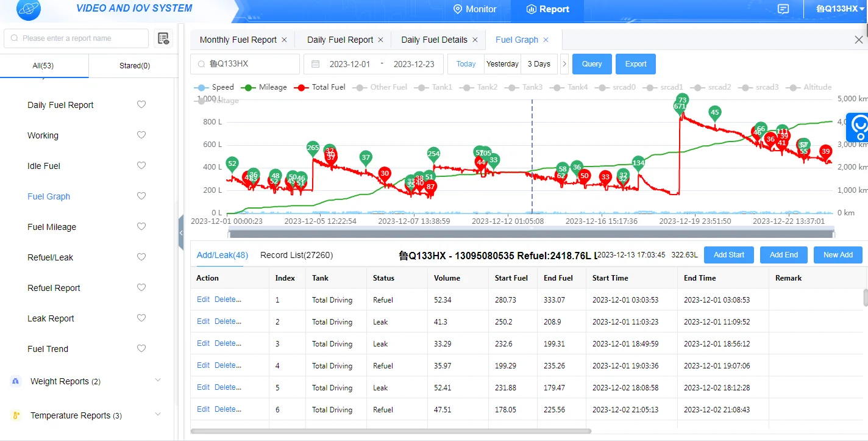Viewport: 868px width, 441px height.
Task: Toggle Speed series in legend
Action: click(214, 87)
